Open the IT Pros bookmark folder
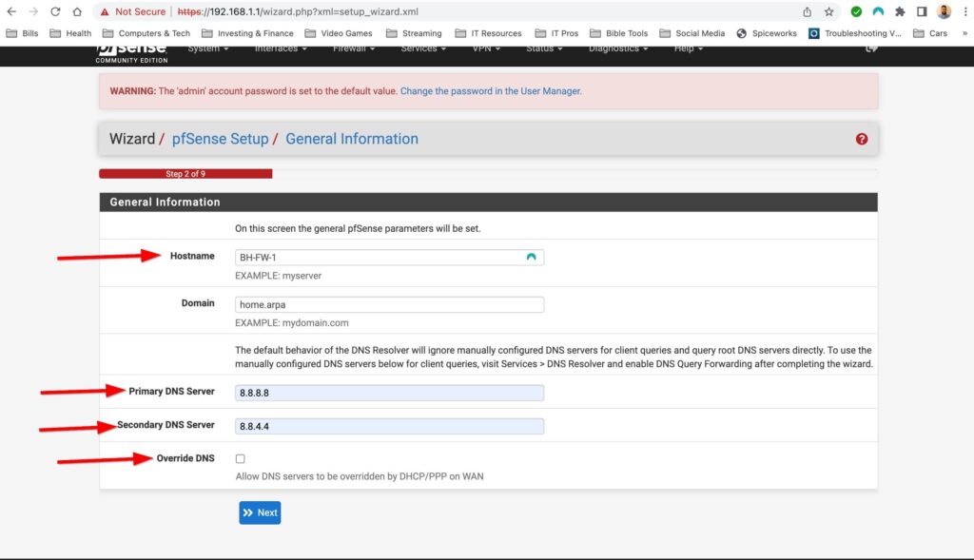The image size is (974, 560). coord(556,33)
